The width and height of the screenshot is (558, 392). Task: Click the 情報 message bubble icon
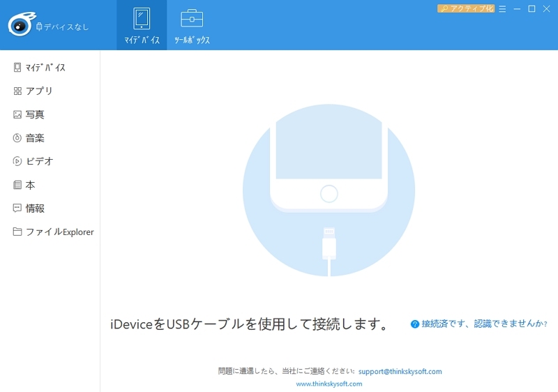pos(17,208)
